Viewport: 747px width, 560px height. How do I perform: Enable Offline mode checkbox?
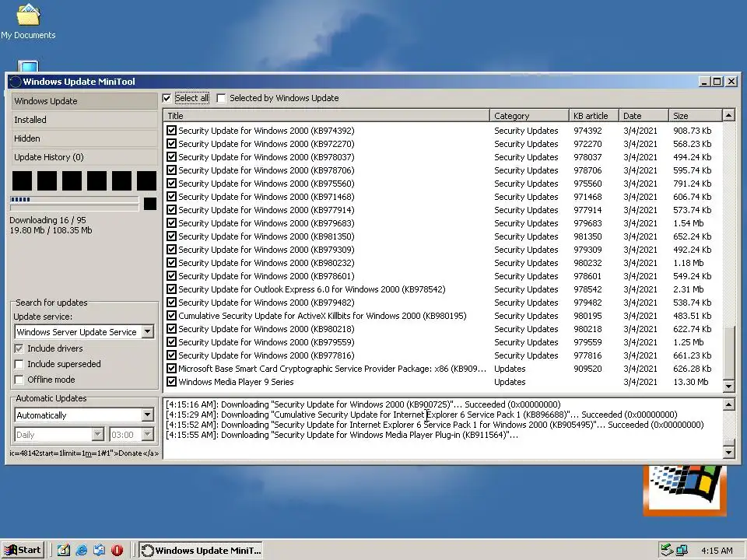(19, 380)
